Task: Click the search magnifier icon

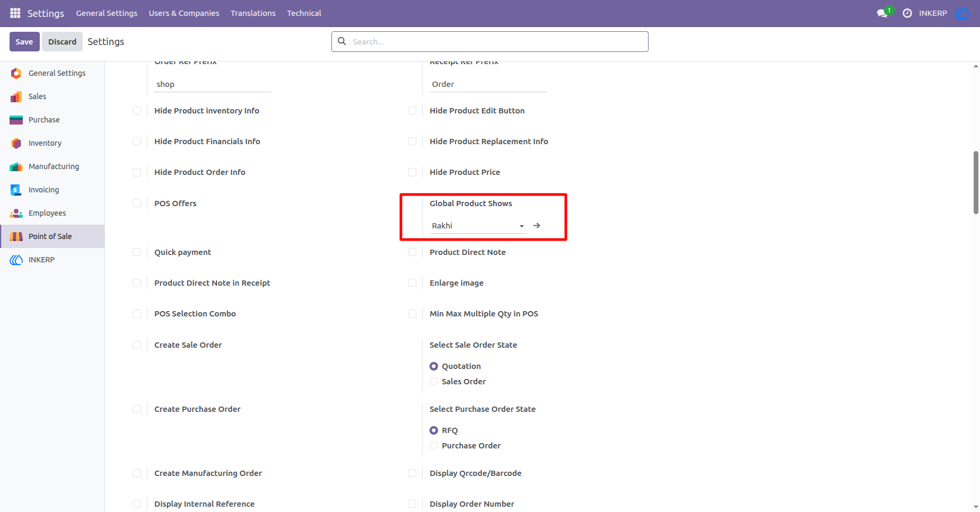Action: pyautogui.click(x=342, y=41)
